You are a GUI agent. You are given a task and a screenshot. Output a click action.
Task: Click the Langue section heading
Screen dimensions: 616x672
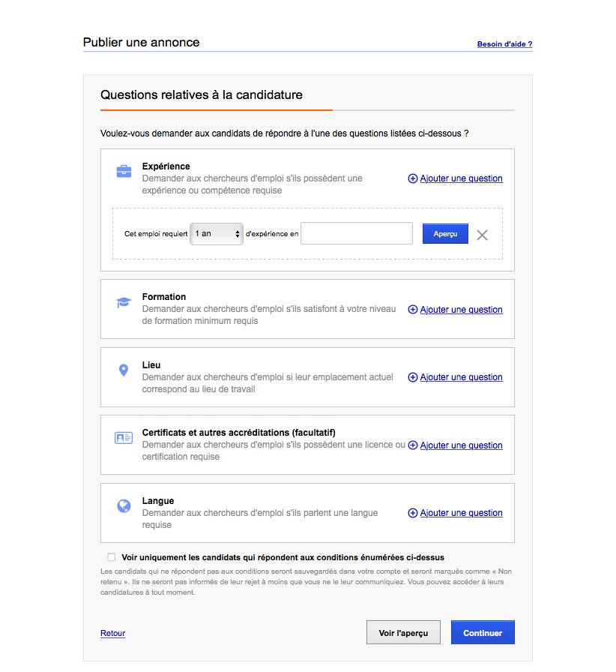(x=158, y=501)
